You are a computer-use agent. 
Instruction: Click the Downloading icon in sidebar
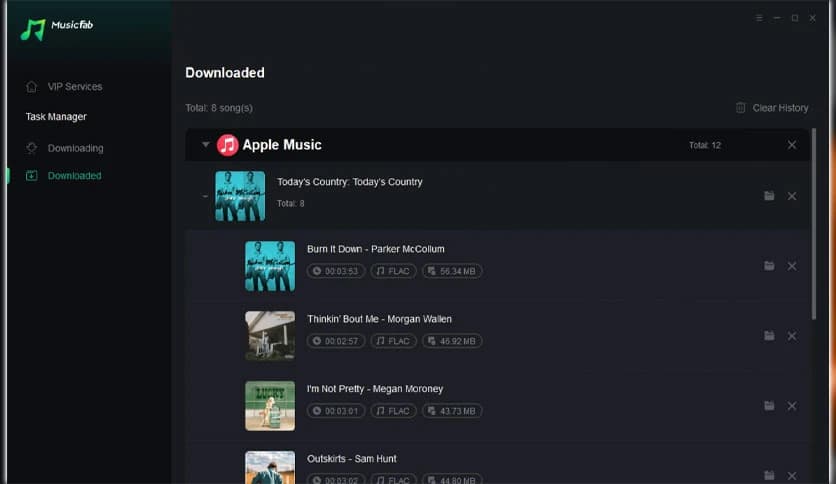31,148
